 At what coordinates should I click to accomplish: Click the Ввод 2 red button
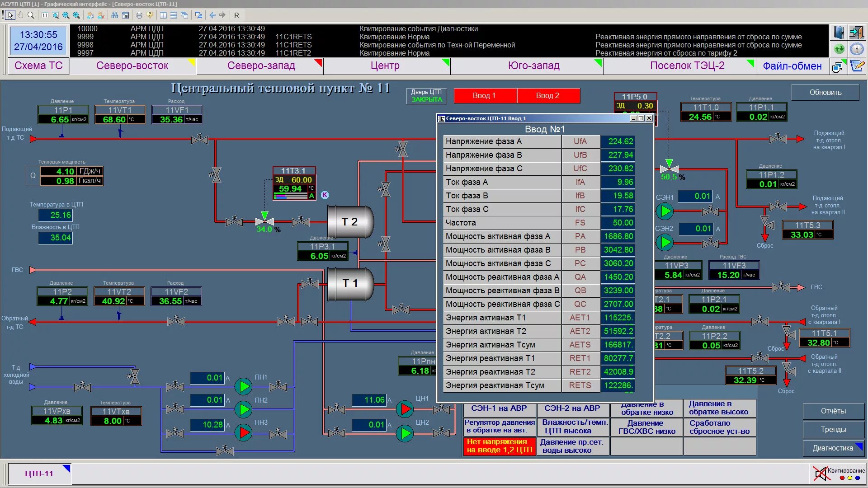point(547,95)
